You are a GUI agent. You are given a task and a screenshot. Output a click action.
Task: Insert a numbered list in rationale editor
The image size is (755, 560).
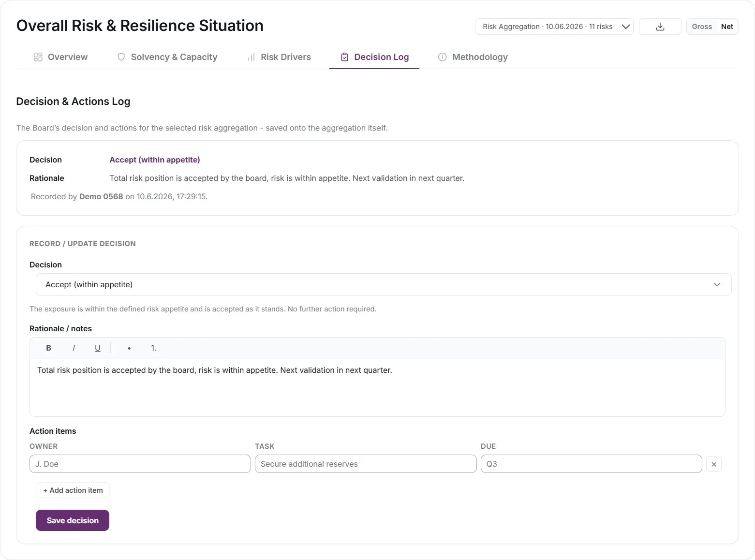click(153, 348)
